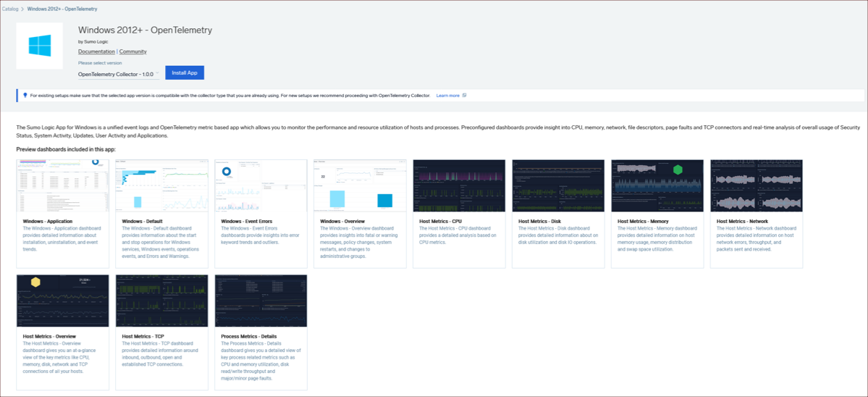Open Host Metrics - TCP dashboard thumbnail
This screenshot has height=397, width=868.
click(x=161, y=301)
